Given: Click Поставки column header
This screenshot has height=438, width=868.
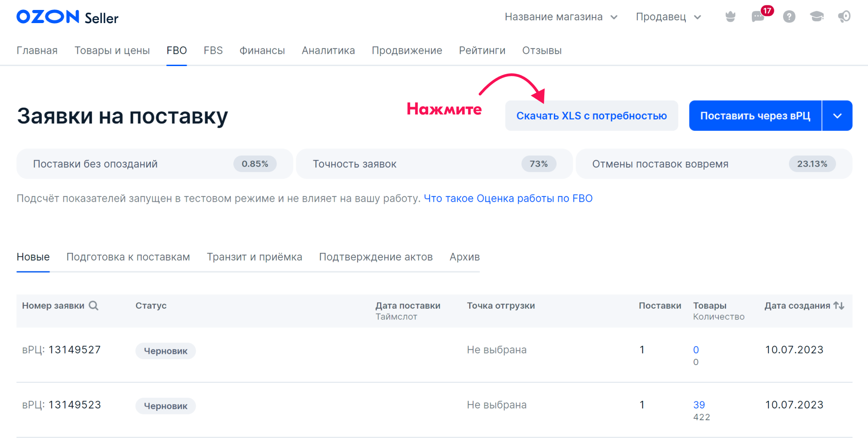Looking at the screenshot, I should pos(660,305).
